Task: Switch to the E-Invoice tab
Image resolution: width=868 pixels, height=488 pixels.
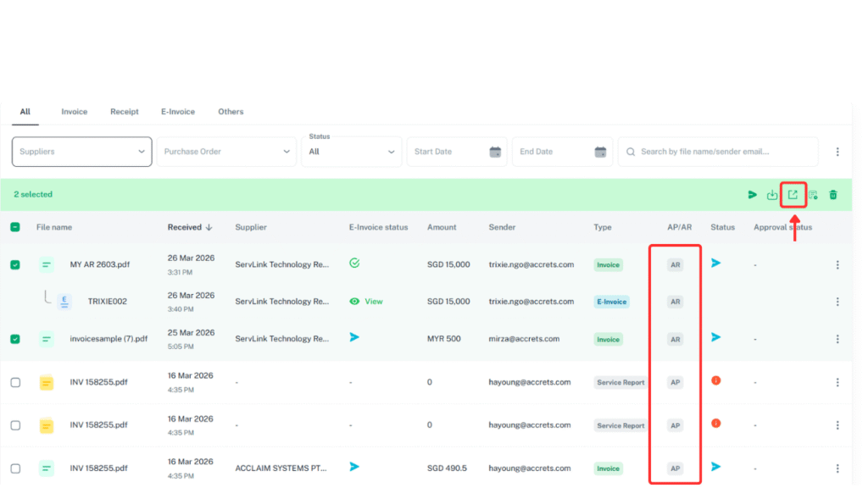Action: pos(177,111)
